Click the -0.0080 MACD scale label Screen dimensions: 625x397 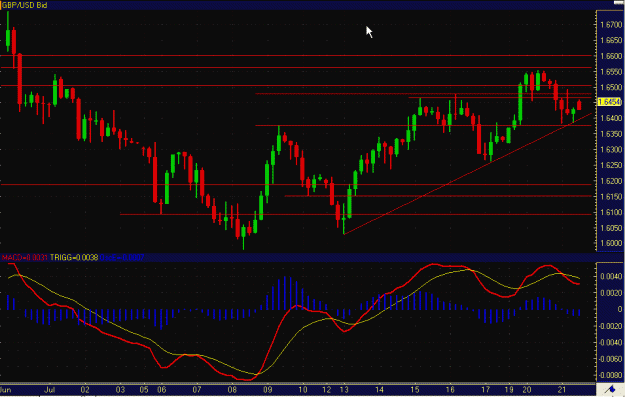(610, 375)
